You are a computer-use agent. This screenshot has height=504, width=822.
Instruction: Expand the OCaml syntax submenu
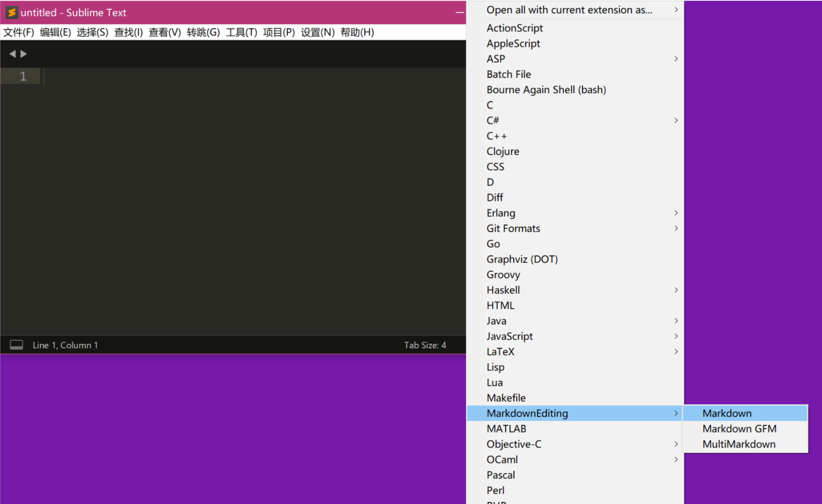[x=575, y=459]
